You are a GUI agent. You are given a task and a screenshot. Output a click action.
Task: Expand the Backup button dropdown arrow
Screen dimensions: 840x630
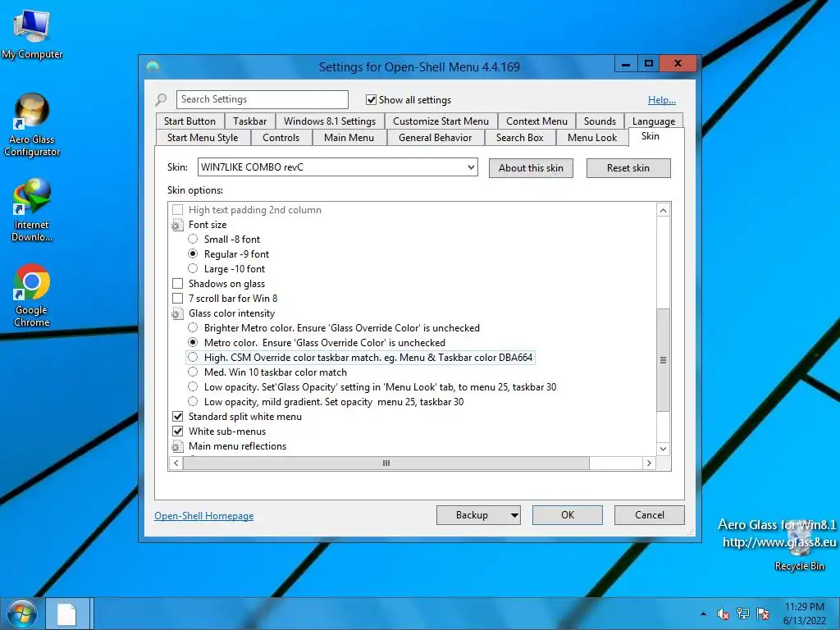(514, 515)
